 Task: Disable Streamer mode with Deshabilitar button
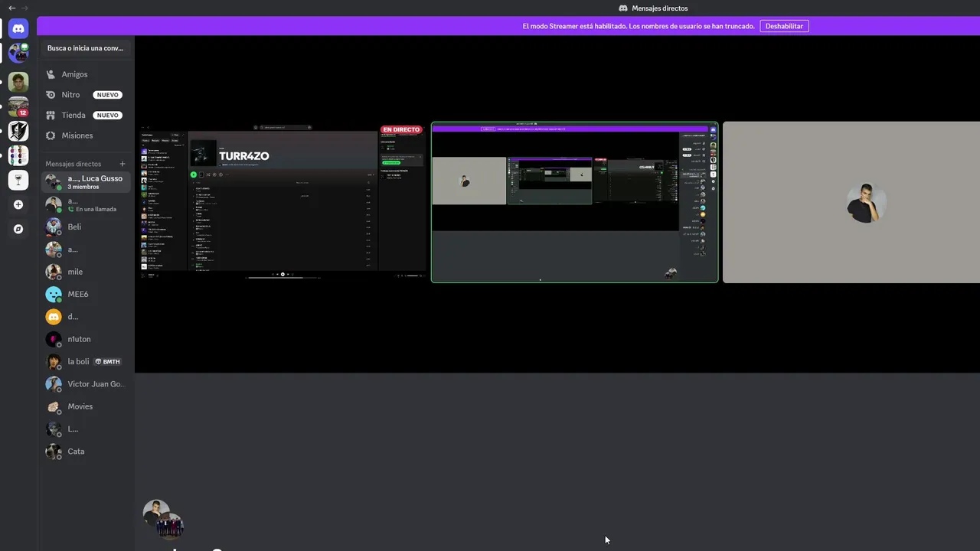click(x=784, y=26)
